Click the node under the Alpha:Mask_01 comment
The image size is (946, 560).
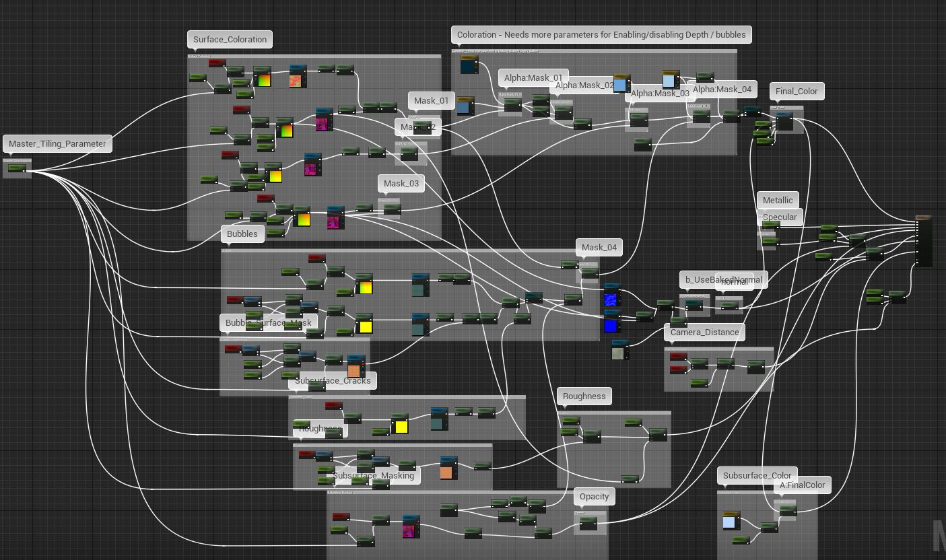[512, 104]
